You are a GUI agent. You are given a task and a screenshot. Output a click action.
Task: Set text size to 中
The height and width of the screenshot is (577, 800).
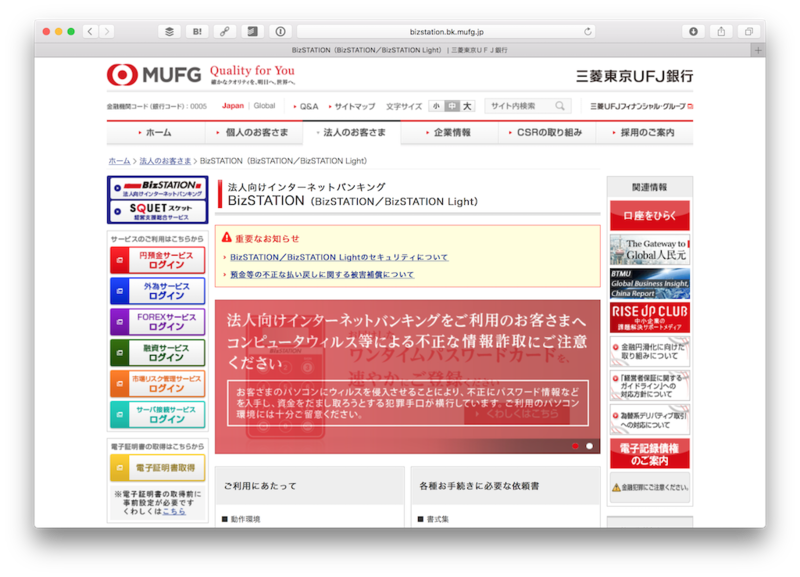tap(452, 106)
